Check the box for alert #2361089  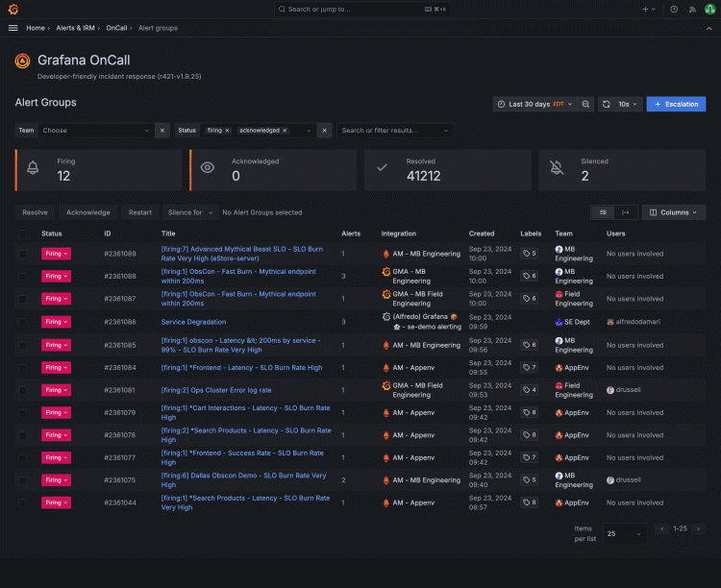[23, 254]
